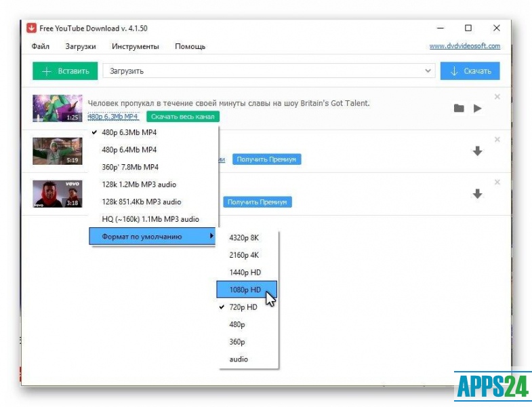The height and width of the screenshot is (407, 532).
Task: Click Скачать весь канал button
Action: [183, 117]
